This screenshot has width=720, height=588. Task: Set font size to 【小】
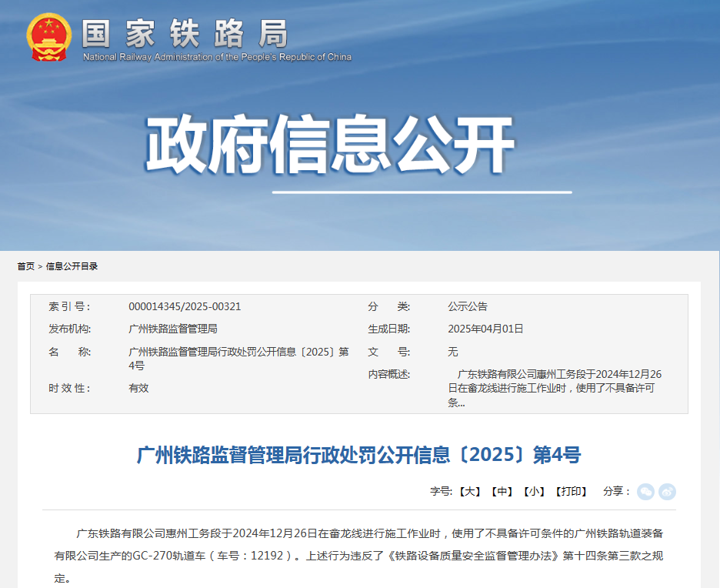(x=534, y=492)
